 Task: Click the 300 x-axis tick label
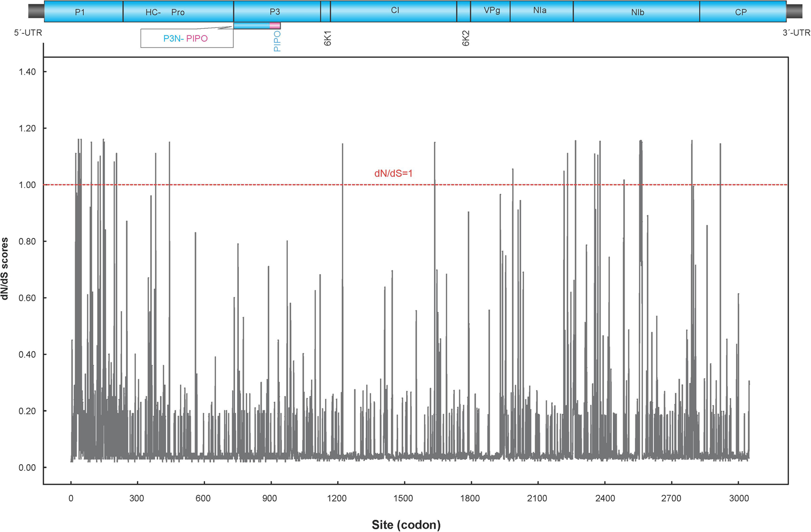137,499
